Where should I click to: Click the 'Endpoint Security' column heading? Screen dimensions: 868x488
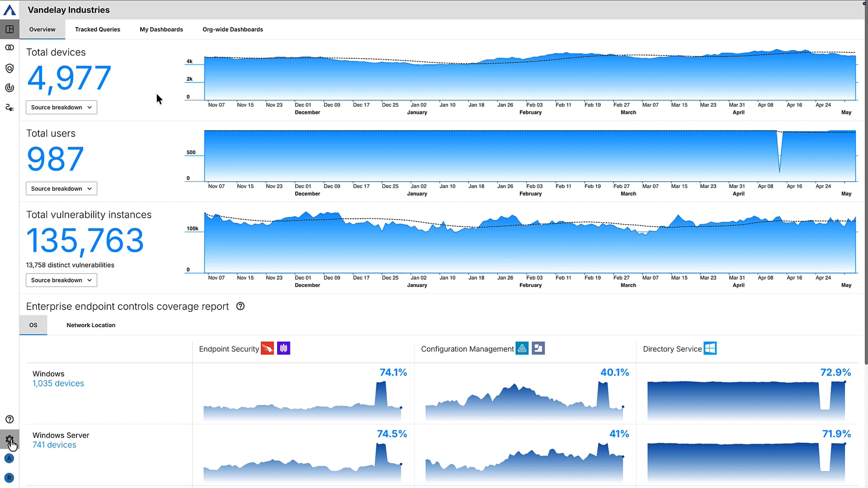[x=229, y=349]
